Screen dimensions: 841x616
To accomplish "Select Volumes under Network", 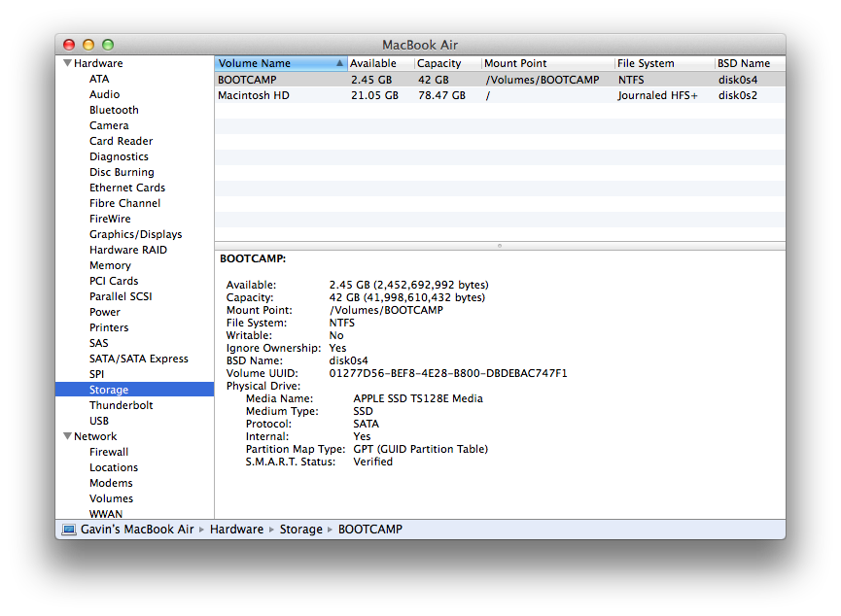I will (x=111, y=498).
